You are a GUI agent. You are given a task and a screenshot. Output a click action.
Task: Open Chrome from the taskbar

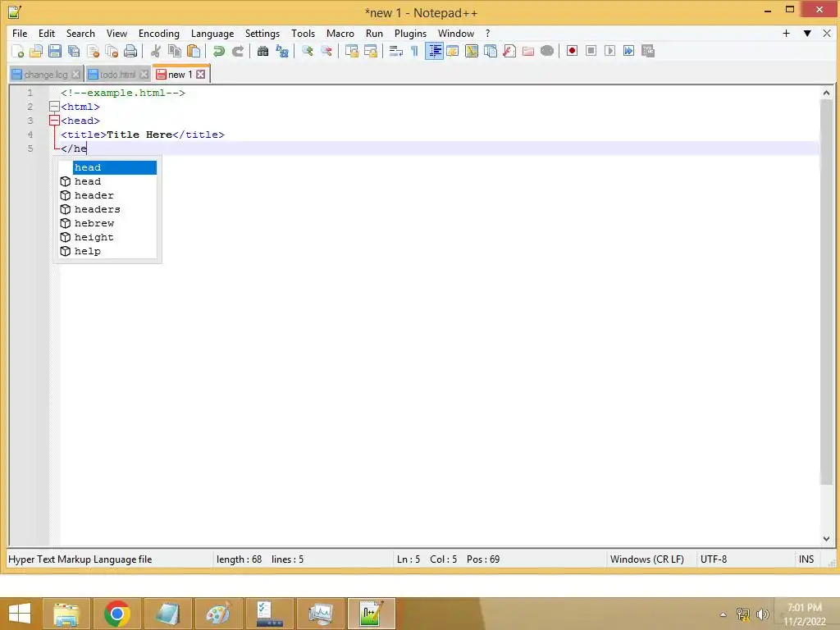pos(117,614)
